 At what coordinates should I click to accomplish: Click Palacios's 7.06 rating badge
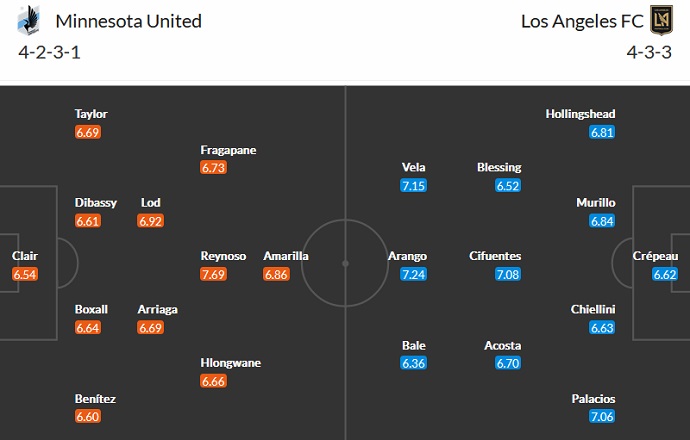click(x=603, y=417)
